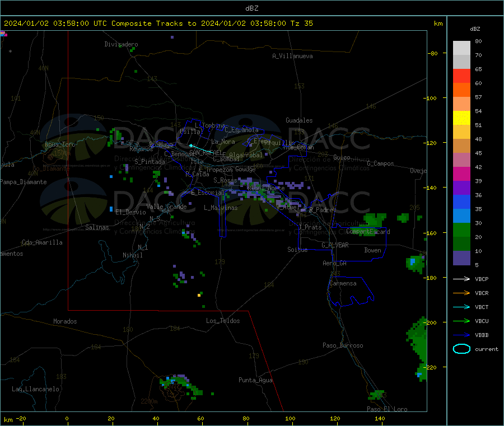Click the VBCT legend label

point(482,307)
